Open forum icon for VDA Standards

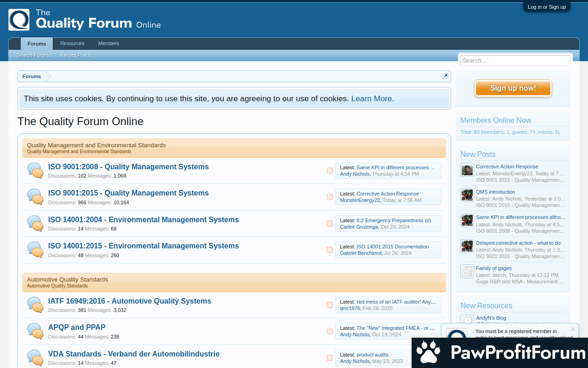[35, 358]
